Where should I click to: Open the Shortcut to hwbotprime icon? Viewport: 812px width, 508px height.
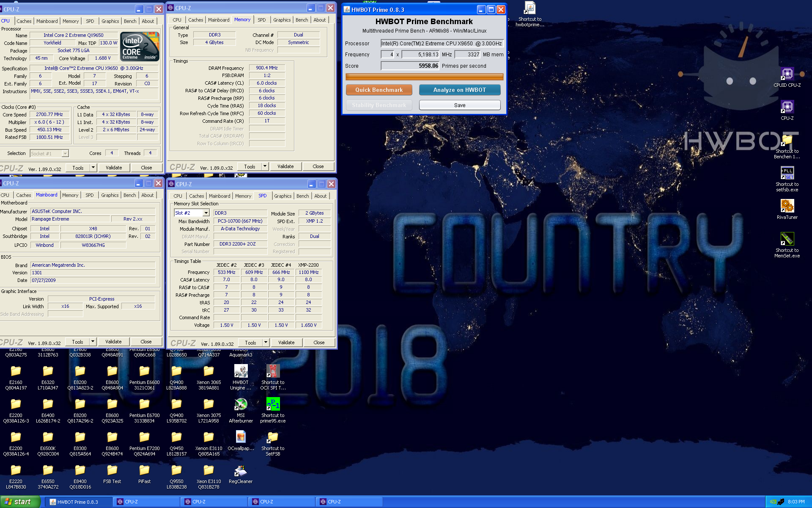pyautogui.click(x=530, y=14)
